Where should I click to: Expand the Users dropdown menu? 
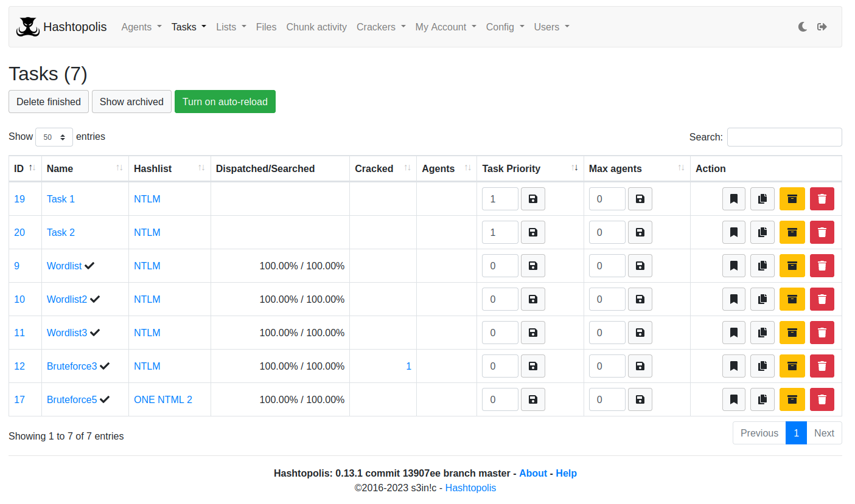tap(552, 27)
